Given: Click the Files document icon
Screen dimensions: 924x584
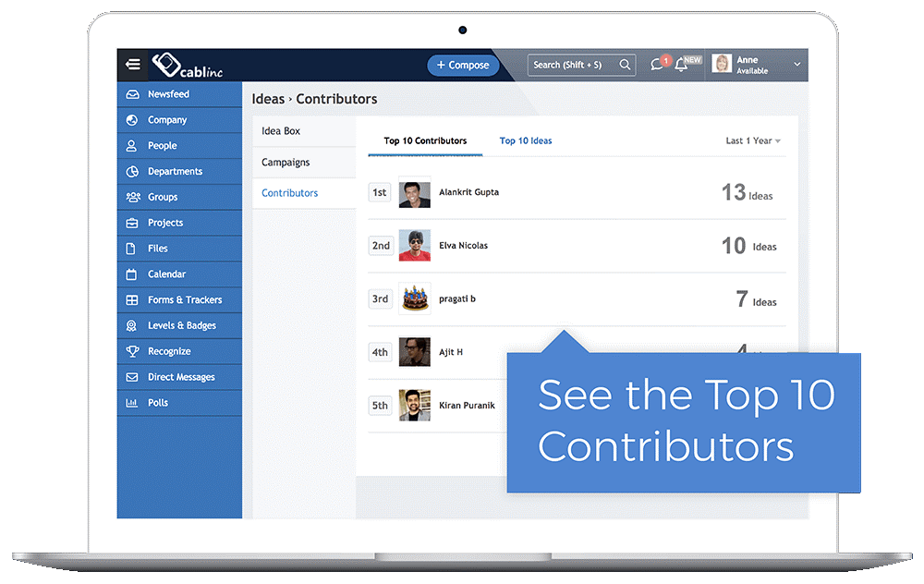Looking at the screenshot, I should [131, 249].
